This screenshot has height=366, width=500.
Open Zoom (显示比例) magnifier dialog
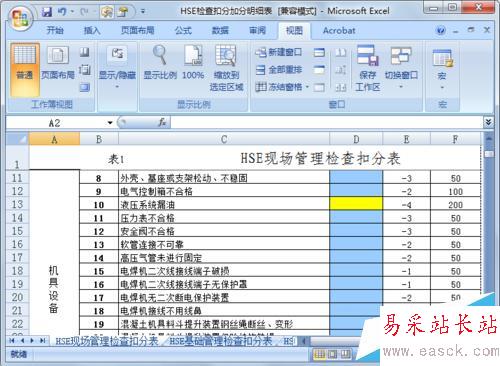[x=160, y=63]
